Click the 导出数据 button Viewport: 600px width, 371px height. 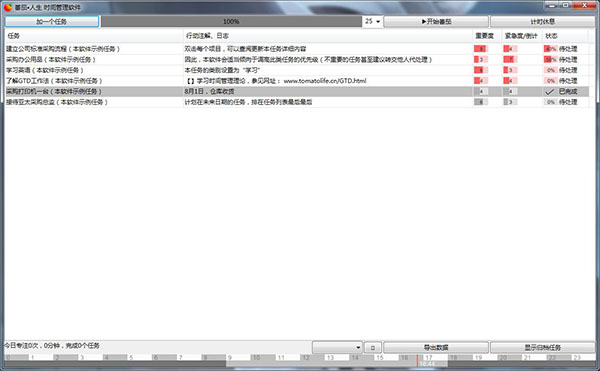click(x=436, y=347)
